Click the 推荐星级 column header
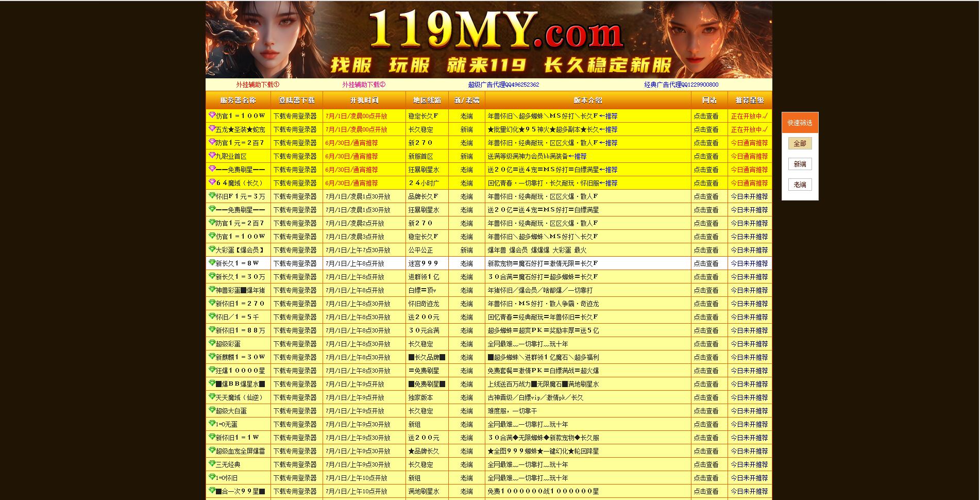Viewport: 980px width, 500px height. coord(749,100)
